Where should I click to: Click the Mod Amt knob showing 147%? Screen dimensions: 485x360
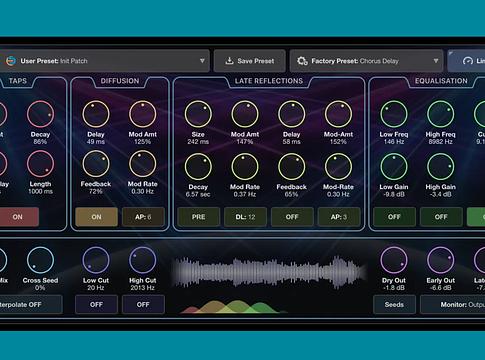[x=245, y=114]
